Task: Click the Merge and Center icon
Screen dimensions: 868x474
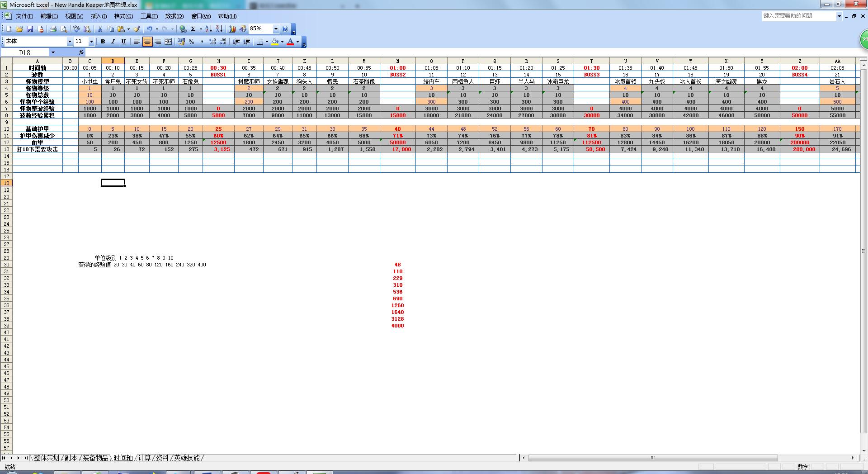Action: [x=168, y=42]
